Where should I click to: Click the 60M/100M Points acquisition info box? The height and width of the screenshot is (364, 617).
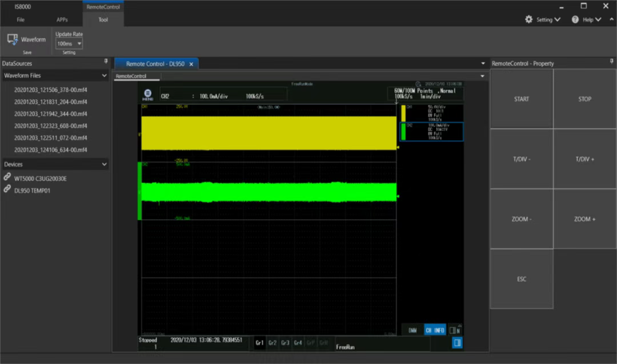click(425, 94)
